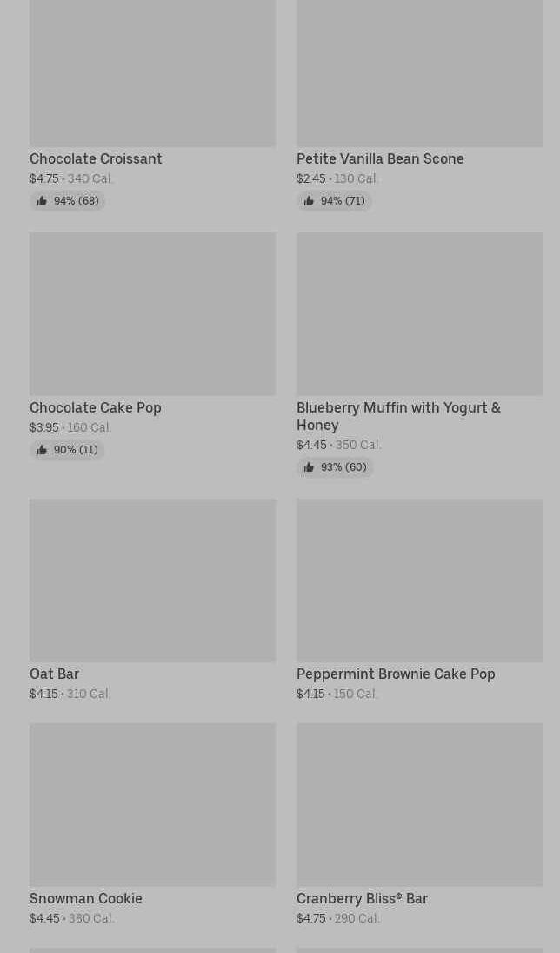
Task: Select the Oat Bar title
Action: coord(54,674)
